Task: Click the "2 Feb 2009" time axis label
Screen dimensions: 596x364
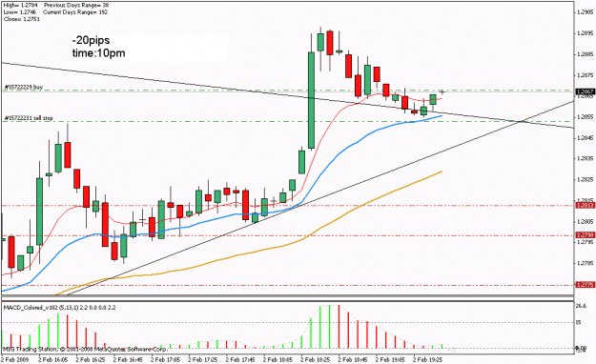Action: click(15, 359)
